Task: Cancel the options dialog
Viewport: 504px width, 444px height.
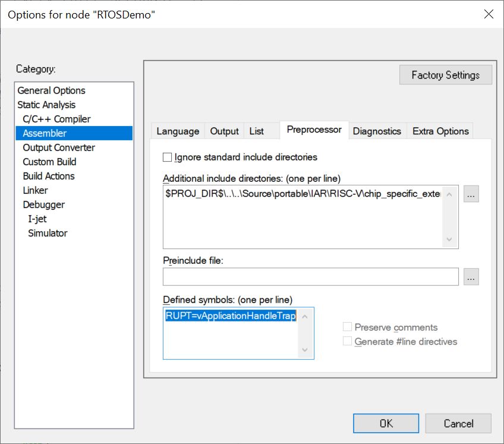Action: point(458,424)
